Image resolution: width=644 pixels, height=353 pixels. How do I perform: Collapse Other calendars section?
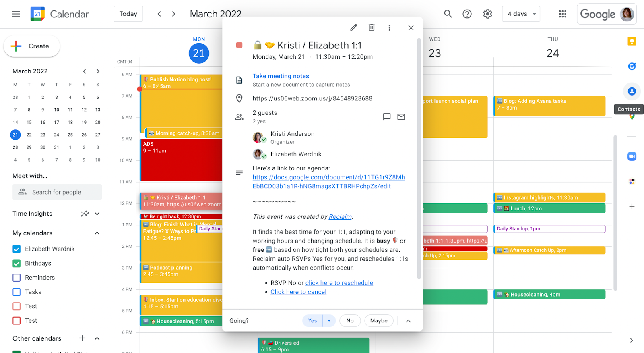click(97, 338)
